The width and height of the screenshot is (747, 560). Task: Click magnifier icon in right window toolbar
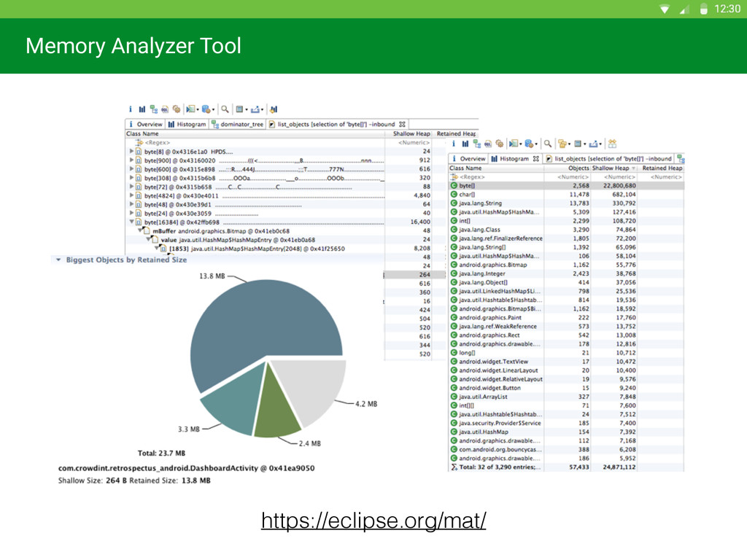548,144
